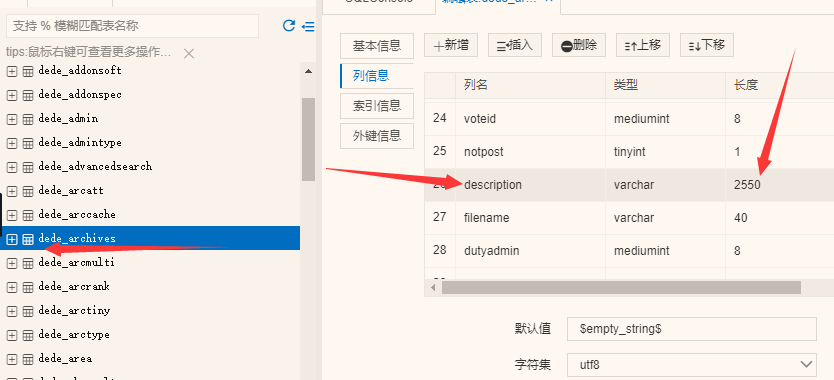
Task: Expand the dede_arctype table node
Action: pos(12,335)
